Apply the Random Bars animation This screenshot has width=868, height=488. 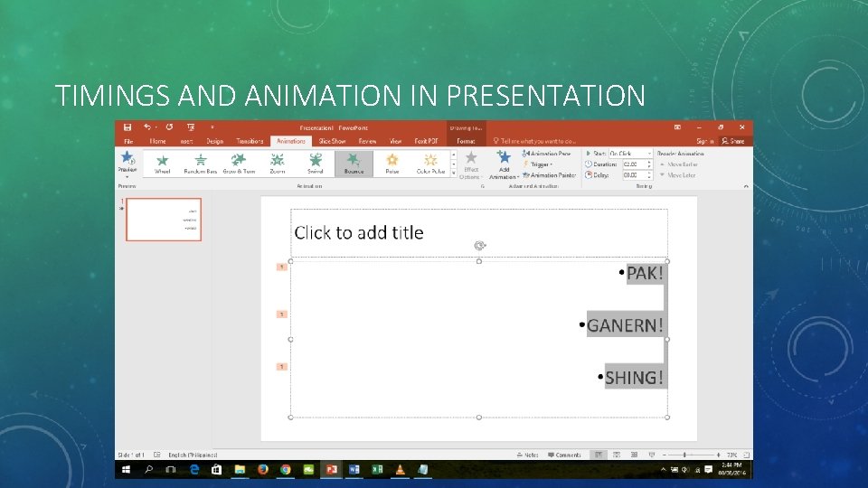201,164
